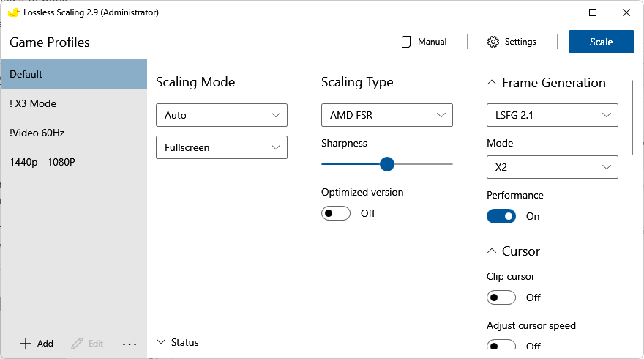
Task: Enable the Adjust cursor speed toggle
Action: click(x=501, y=344)
